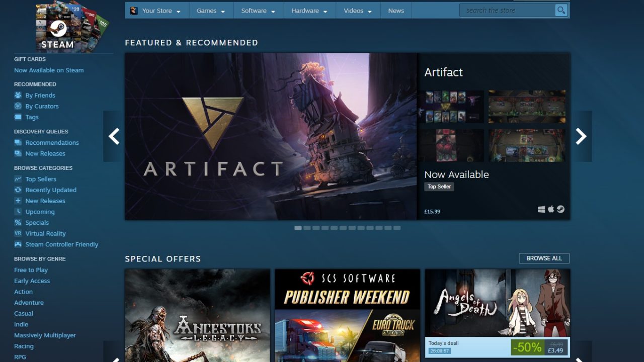This screenshot has width=644, height=362.
Task: Click the plus icon beside New Releases
Action: coord(18,201)
